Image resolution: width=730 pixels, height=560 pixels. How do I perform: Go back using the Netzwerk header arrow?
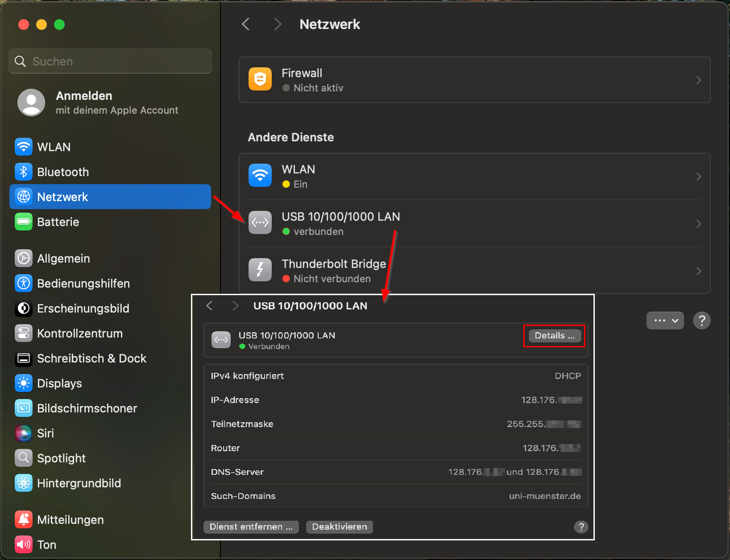pos(246,24)
